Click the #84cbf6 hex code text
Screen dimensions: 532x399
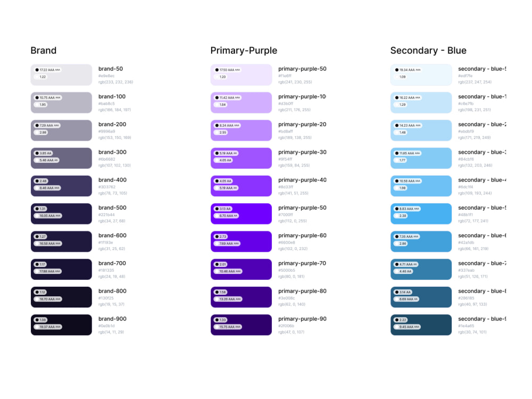click(466, 159)
